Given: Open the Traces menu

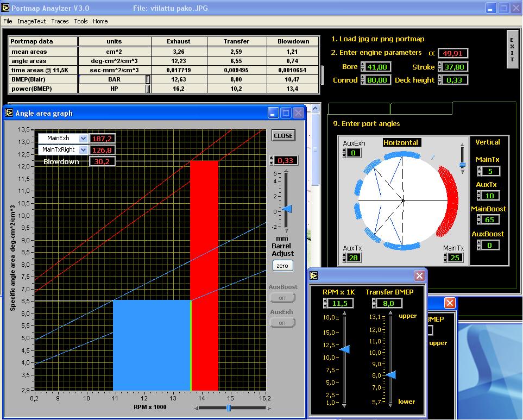Looking at the screenshot, I should pyautogui.click(x=60, y=21).
